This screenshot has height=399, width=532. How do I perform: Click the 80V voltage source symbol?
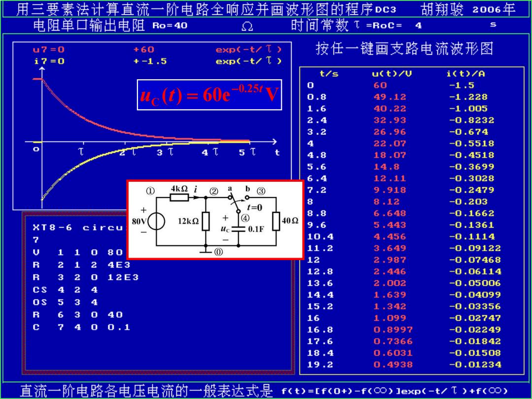tap(157, 222)
